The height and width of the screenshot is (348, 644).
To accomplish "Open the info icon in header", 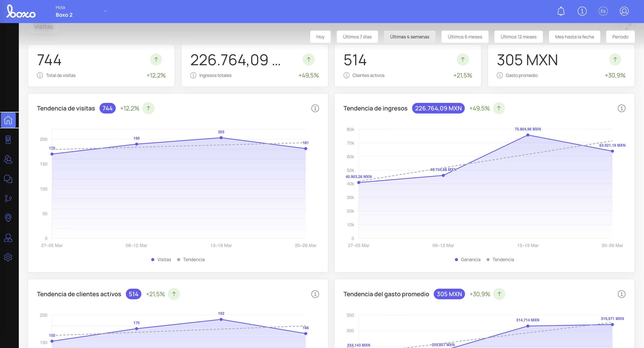I will pyautogui.click(x=582, y=11).
